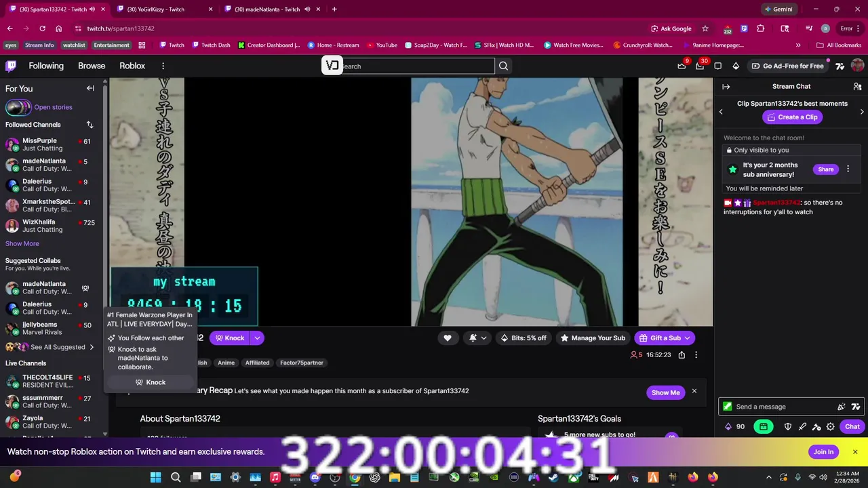
Task: Open Chrome media controls icon
Action: click(809, 28)
